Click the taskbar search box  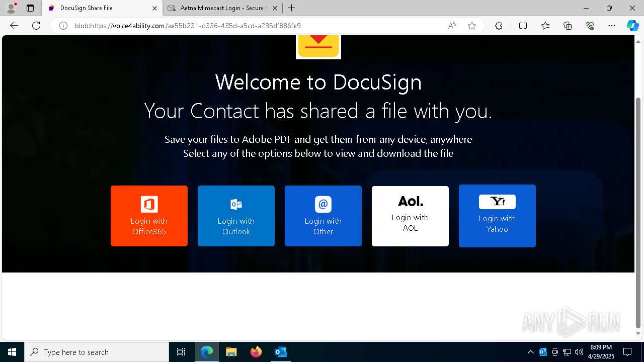97,352
